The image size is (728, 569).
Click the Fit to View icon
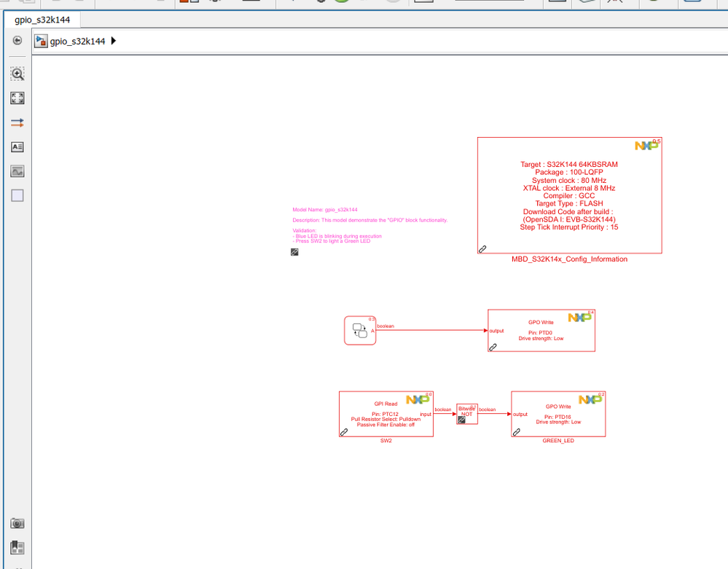pyautogui.click(x=17, y=98)
